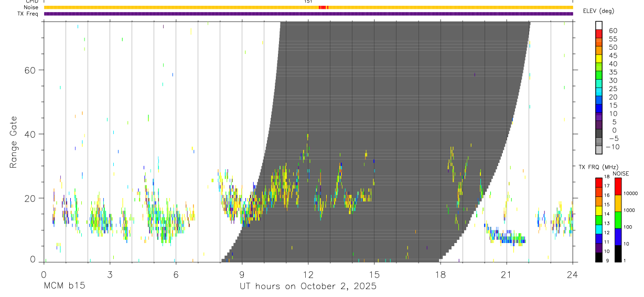Click the '-10' label on ELEV colorbar
Screen dimensions: 644x297
[x=612, y=147]
